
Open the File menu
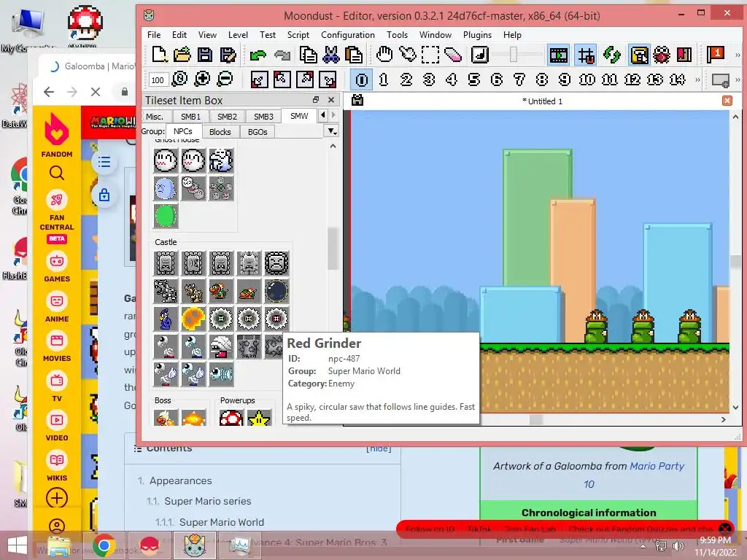pos(153,35)
